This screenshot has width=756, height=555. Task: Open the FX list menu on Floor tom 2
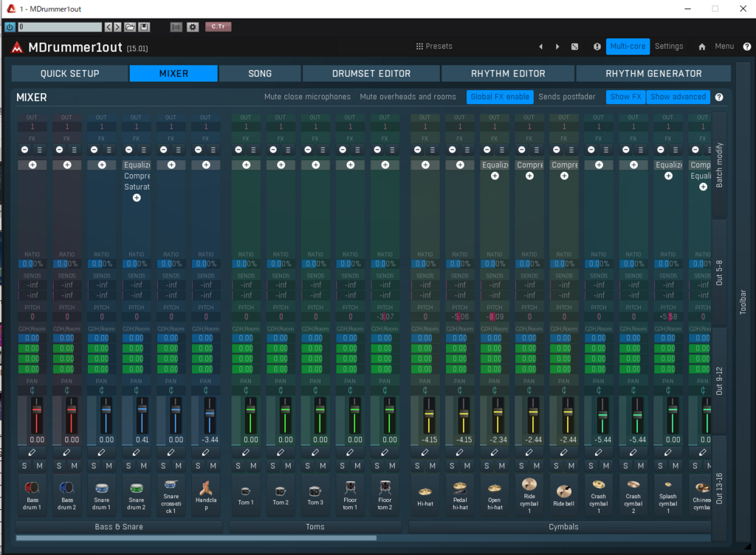click(393, 150)
